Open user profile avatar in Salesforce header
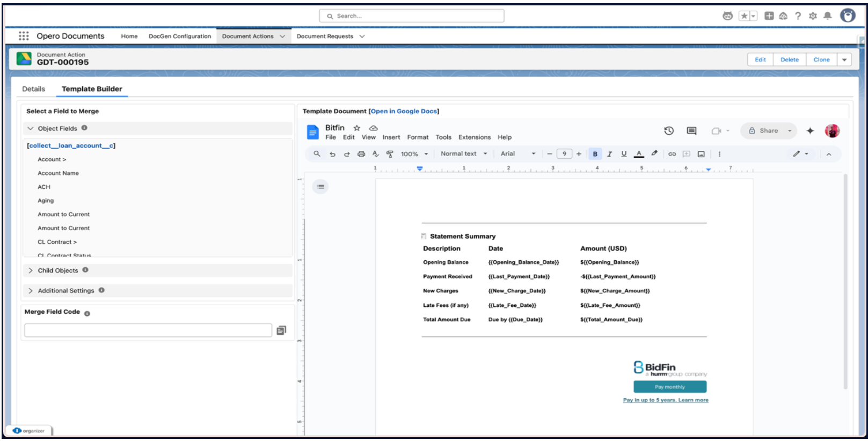The image size is (868, 441). pyautogui.click(x=848, y=16)
